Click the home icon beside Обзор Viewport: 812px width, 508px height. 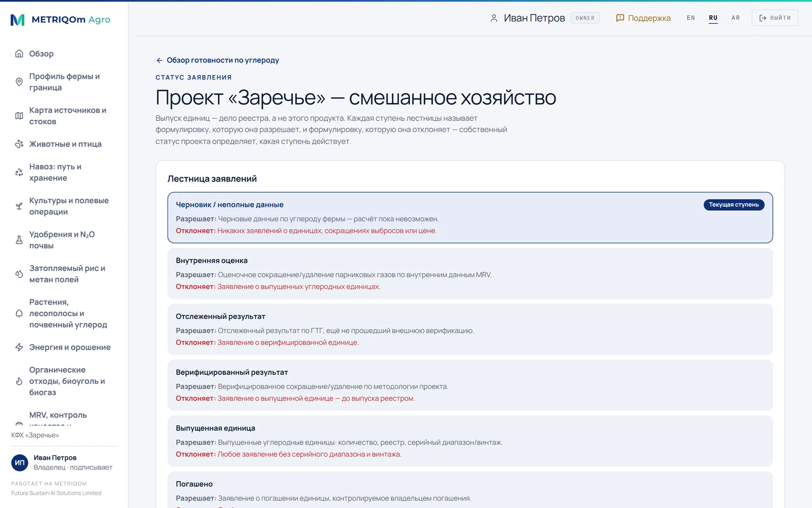[19, 53]
